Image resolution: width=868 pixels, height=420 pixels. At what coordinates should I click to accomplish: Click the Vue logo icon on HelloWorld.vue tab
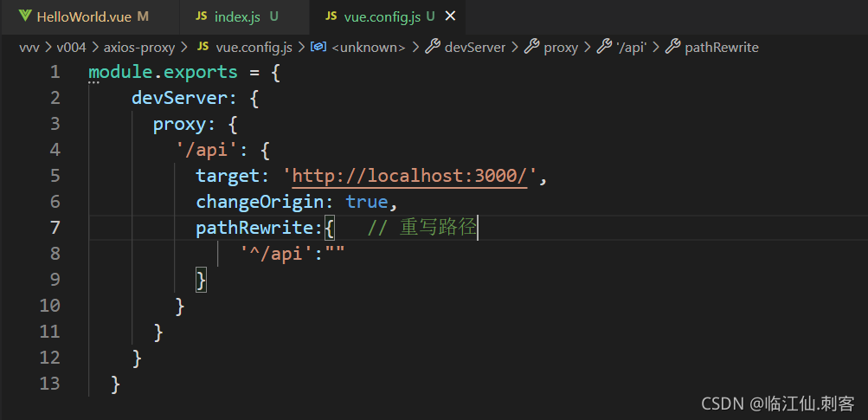point(24,16)
